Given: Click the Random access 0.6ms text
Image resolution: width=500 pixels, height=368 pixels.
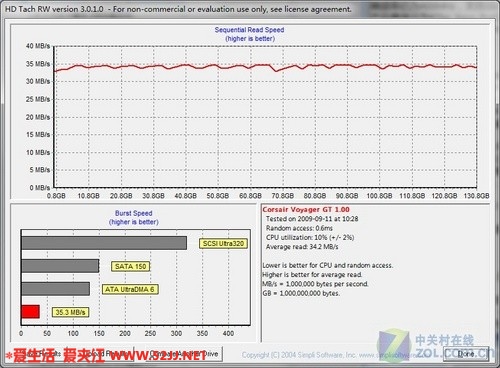Looking at the screenshot, I should pos(299,228).
